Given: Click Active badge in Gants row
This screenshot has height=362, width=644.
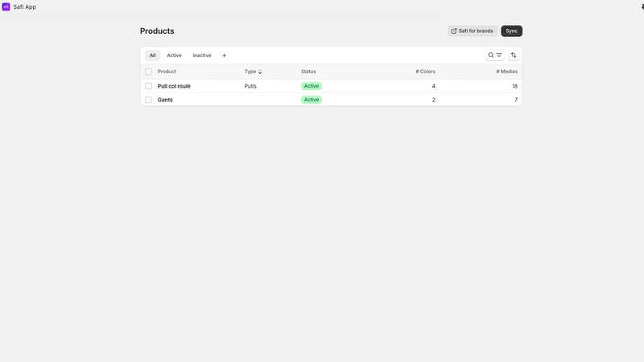Looking at the screenshot, I should [x=312, y=100].
